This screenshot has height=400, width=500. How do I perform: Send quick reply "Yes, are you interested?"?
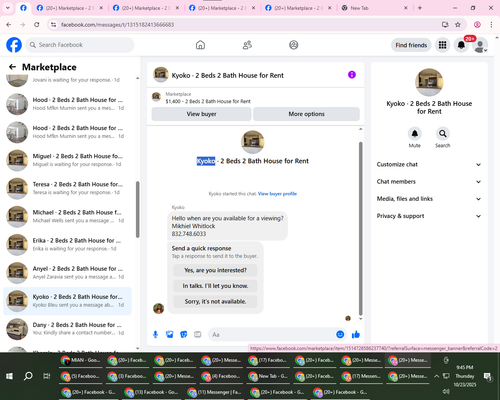[215, 270]
